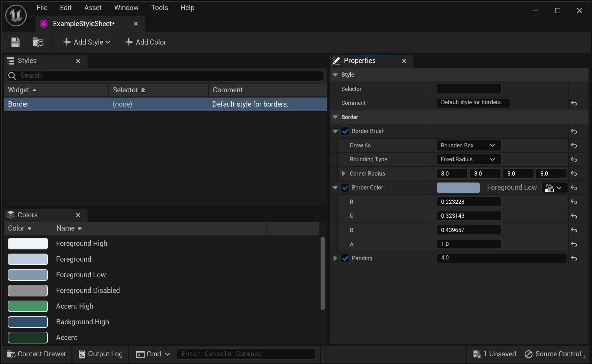Open the Border Color binding cinematics icon

tap(554, 187)
